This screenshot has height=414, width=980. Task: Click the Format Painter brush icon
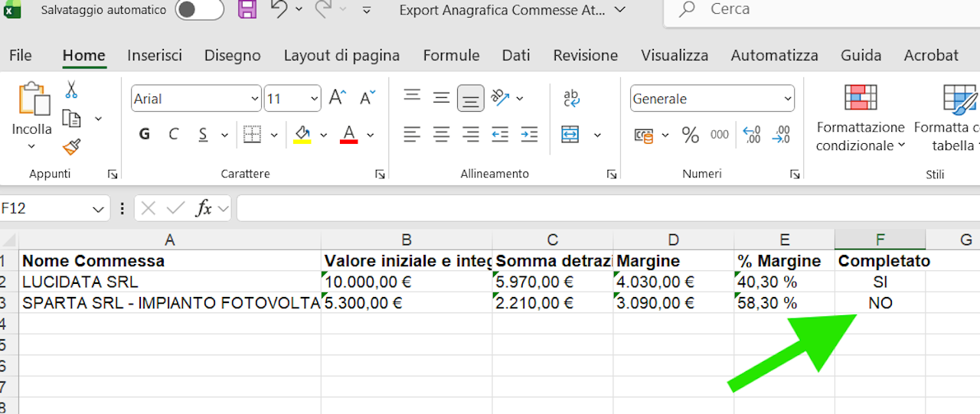tap(71, 146)
